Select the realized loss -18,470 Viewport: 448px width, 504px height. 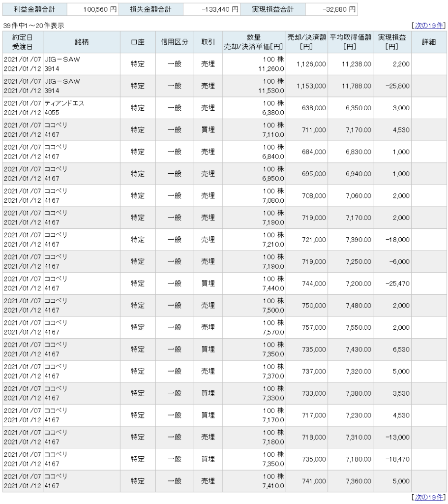point(397,459)
